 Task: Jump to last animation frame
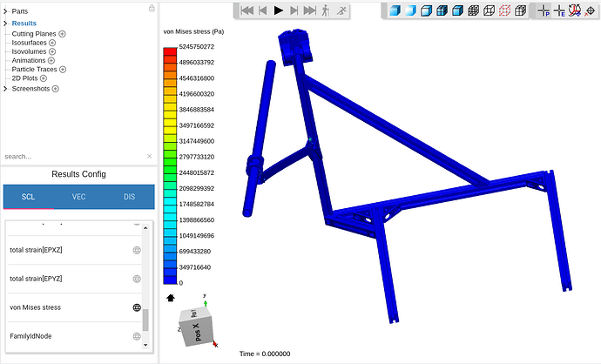point(310,10)
